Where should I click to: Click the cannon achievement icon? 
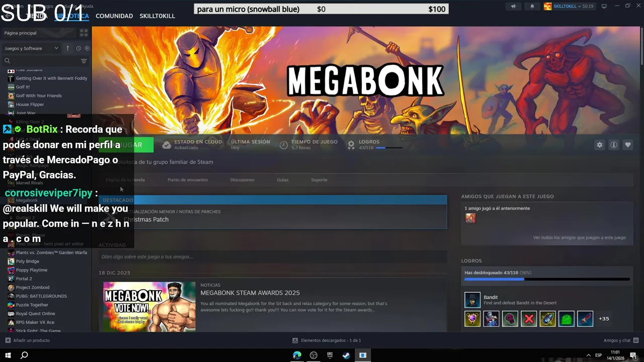pyautogui.click(x=547, y=319)
